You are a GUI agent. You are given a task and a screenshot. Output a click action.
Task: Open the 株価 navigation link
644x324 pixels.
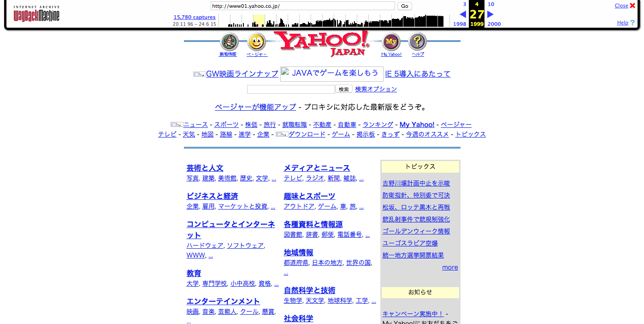tap(251, 125)
